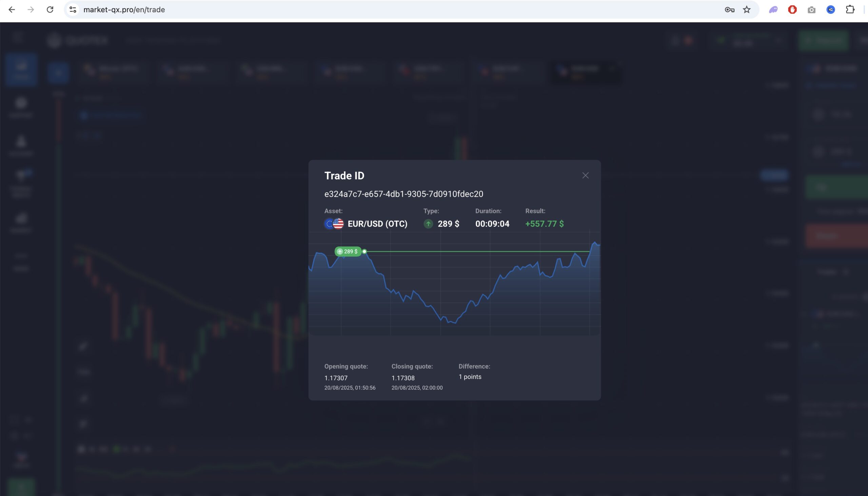Image resolution: width=868 pixels, height=496 pixels.
Task: Click the browser back arrow
Action: 12,9
